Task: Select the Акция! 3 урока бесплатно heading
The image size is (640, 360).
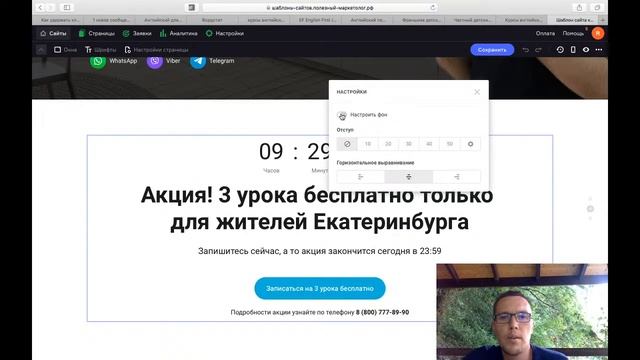Action: pos(317,209)
